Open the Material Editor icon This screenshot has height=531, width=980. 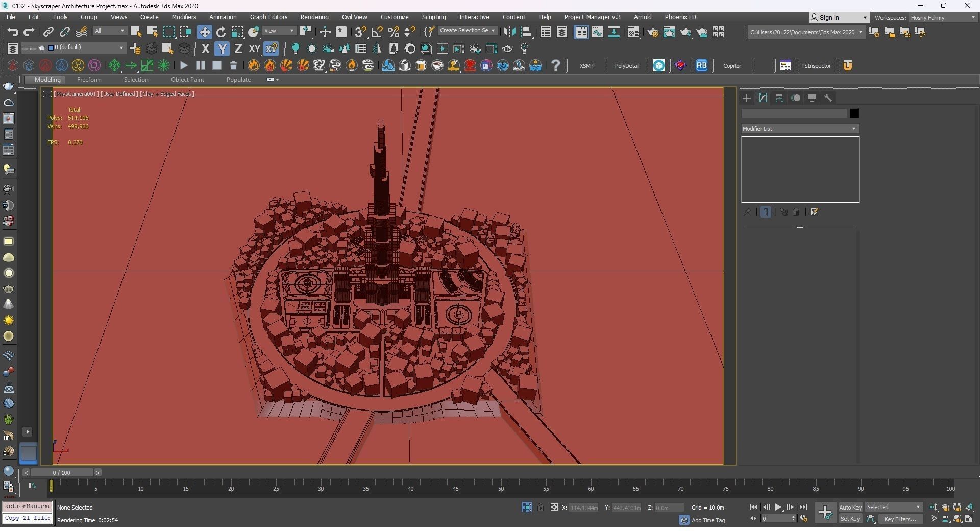633,32
